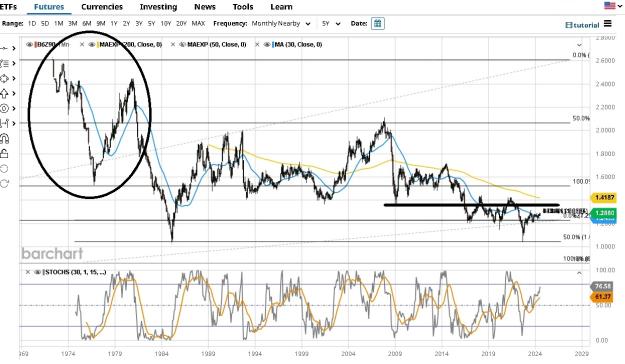
Task: Set chart range to 1D
Action: click(32, 24)
